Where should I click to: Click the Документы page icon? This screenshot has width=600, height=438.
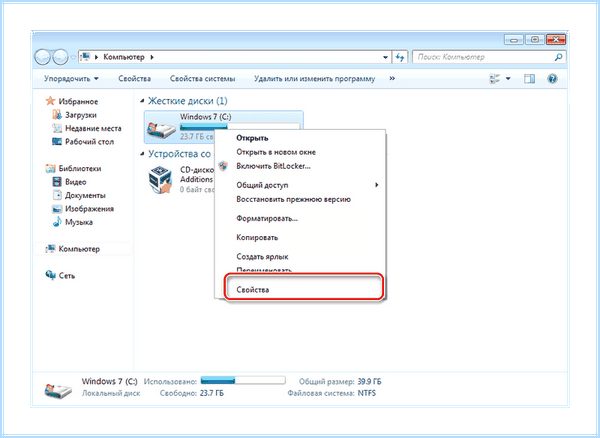point(57,195)
